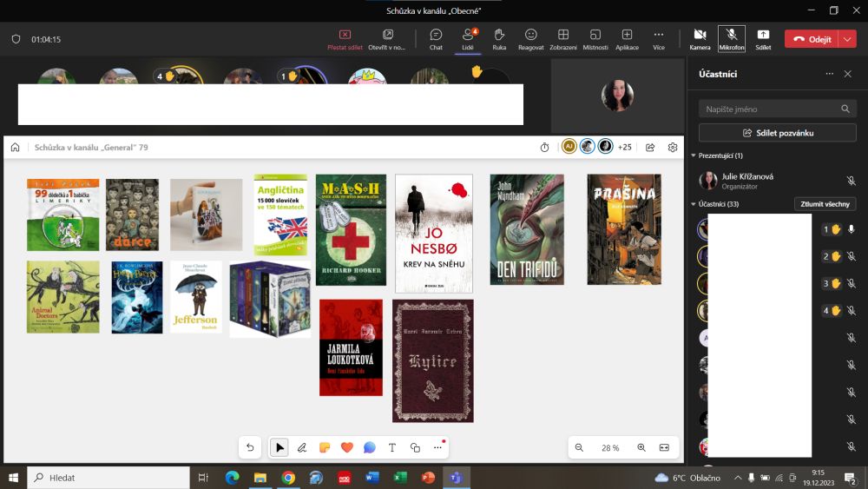Click fit to screen icon
Screen dimensions: 868x489
pyautogui.click(x=664, y=447)
